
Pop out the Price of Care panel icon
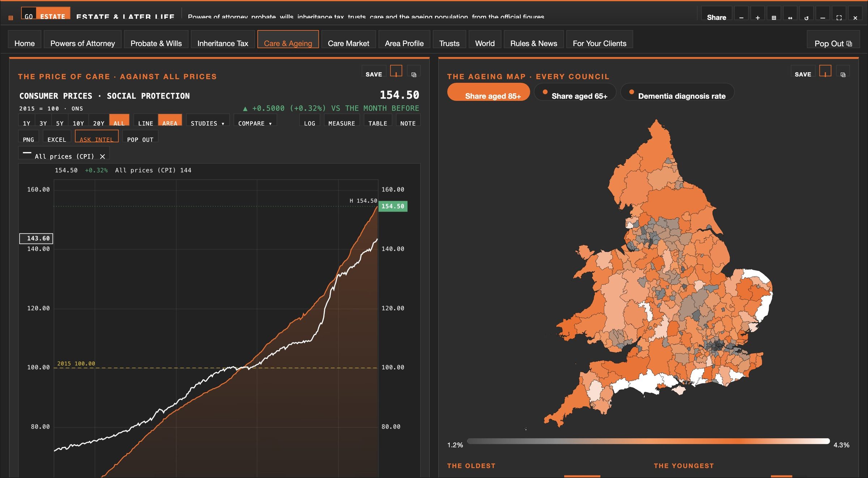coord(414,72)
